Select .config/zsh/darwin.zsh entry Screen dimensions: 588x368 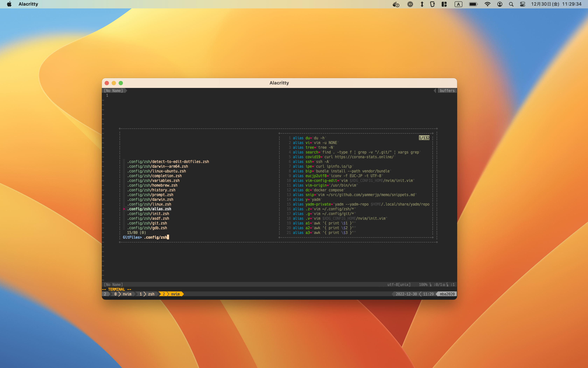150,200
